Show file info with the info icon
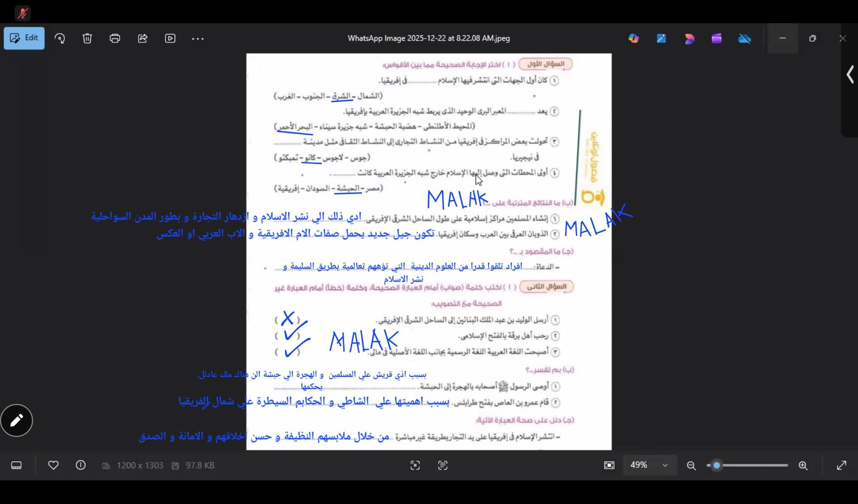This screenshot has width=858, height=504. (81, 466)
